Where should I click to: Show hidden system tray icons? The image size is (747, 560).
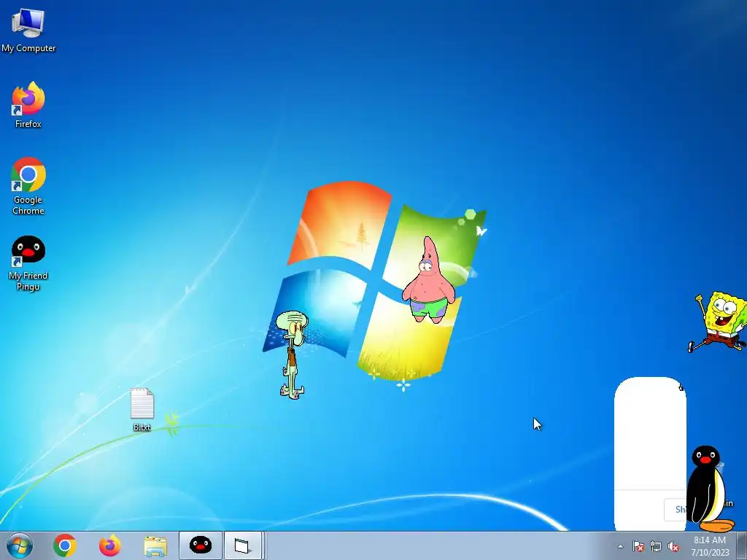click(620, 546)
